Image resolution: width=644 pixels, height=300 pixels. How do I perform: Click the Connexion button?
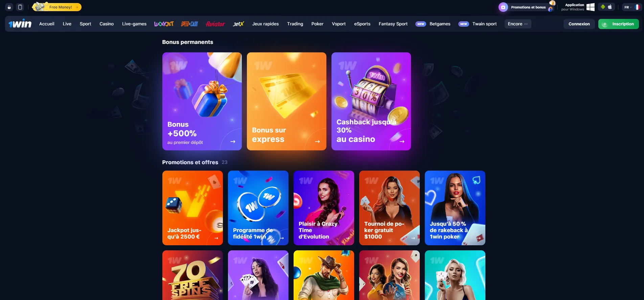coord(579,24)
